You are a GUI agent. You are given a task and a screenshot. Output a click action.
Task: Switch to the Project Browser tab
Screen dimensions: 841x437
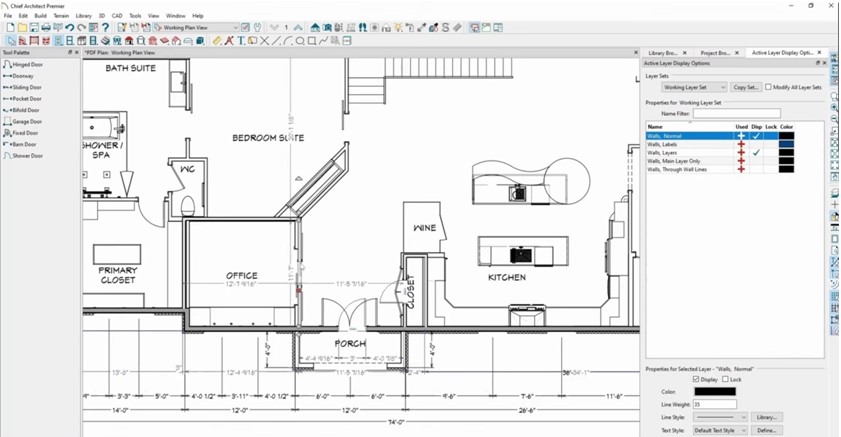point(715,53)
